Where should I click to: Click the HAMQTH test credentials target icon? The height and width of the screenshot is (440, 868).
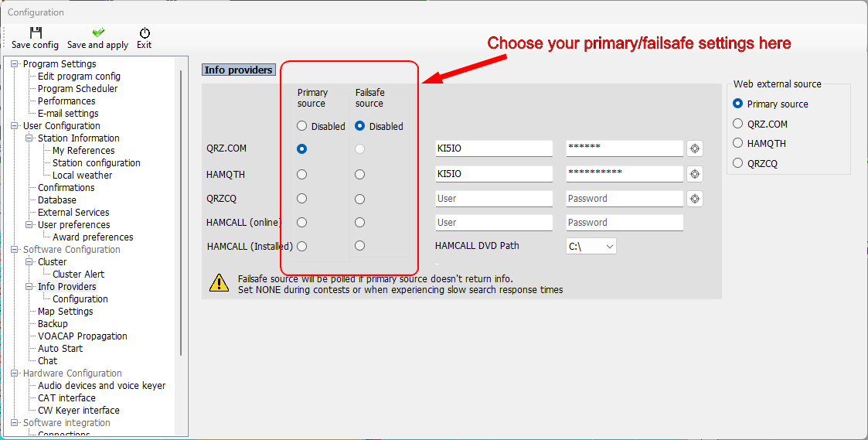(695, 174)
